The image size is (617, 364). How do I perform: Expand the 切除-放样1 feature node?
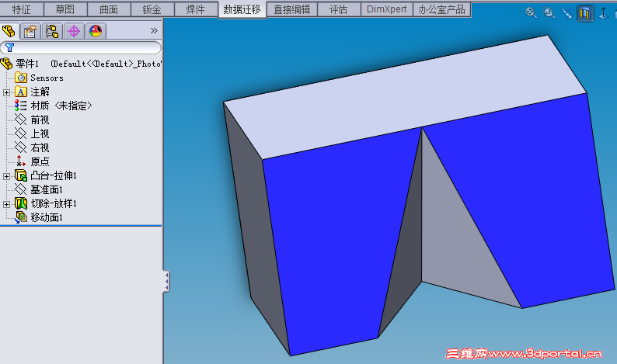(x=6, y=204)
